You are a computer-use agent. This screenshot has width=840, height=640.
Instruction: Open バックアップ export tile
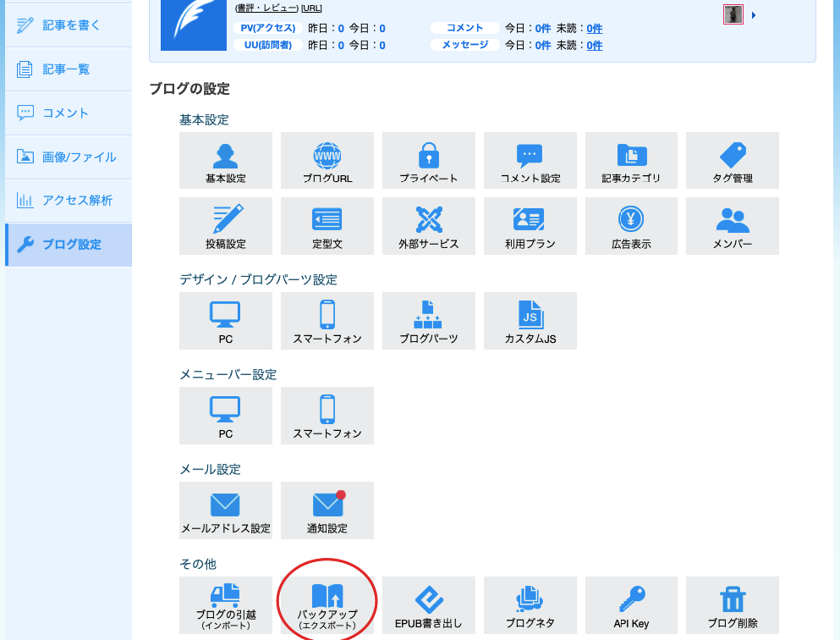pyautogui.click(x=327, y=605)
